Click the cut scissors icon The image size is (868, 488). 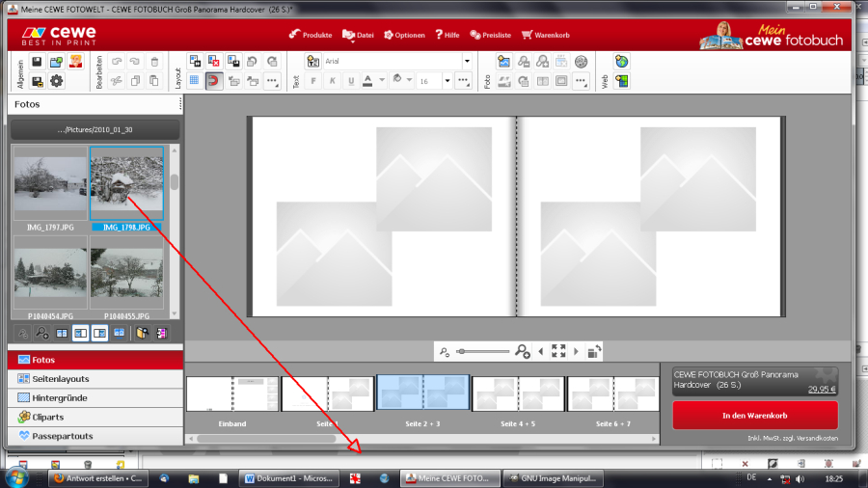pos(117,81)
